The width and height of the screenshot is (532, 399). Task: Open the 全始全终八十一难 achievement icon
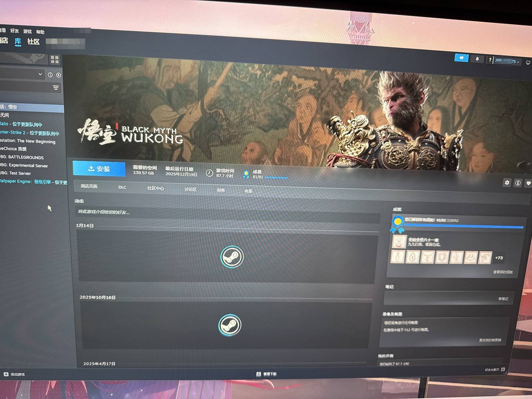[x=399, y=242]
